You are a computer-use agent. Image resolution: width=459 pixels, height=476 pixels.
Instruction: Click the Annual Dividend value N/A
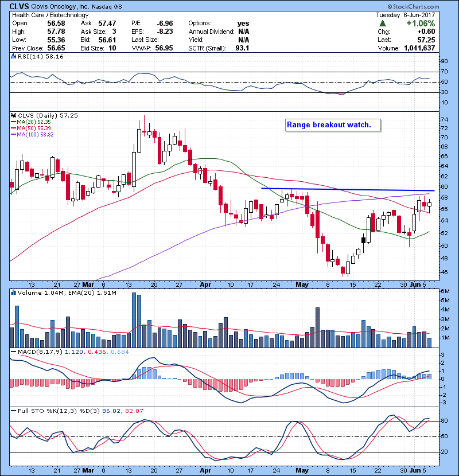pos(244,32)
